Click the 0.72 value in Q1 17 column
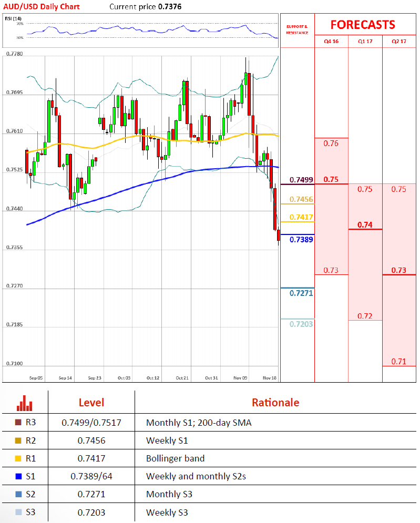 click(x=365, y=316)
